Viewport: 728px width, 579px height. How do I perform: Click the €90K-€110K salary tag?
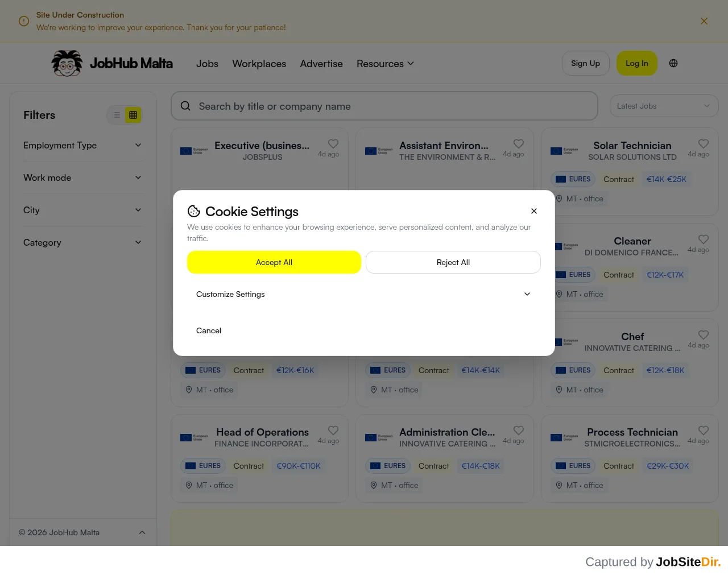pyautogui.click(x=299, y=466)
